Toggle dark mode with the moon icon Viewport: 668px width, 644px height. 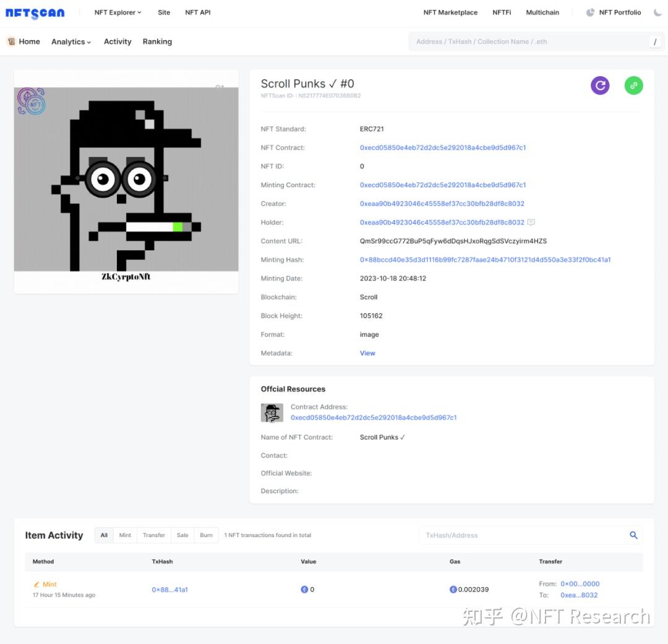657,12
